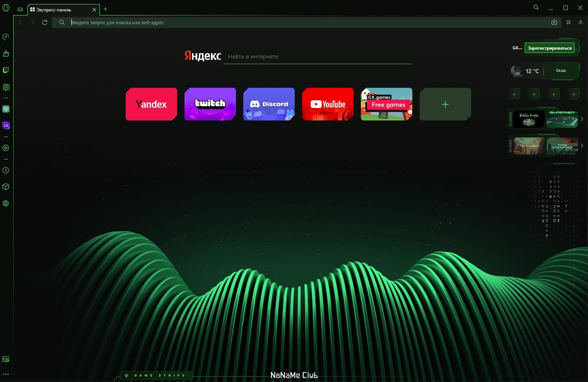Expand GX MODS row with the arrow
Image resolution: width=588 pixels, height=382 pixels.
click(582, 146)
